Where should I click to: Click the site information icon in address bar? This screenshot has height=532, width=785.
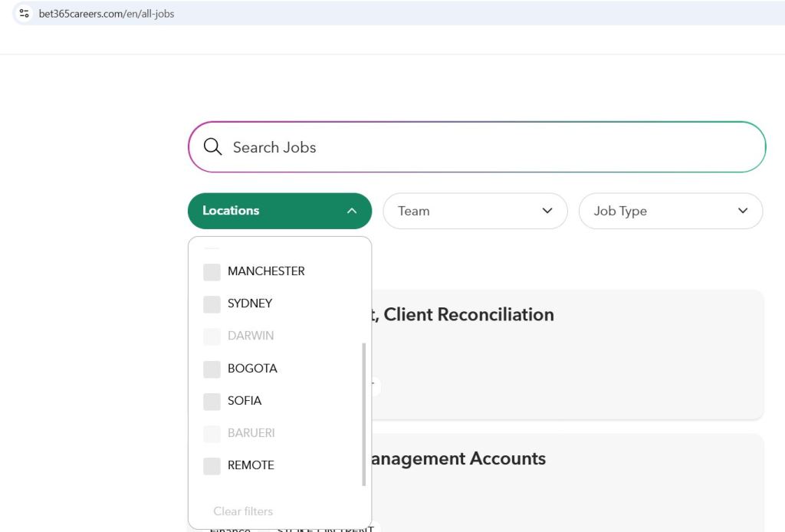[25, 13]
